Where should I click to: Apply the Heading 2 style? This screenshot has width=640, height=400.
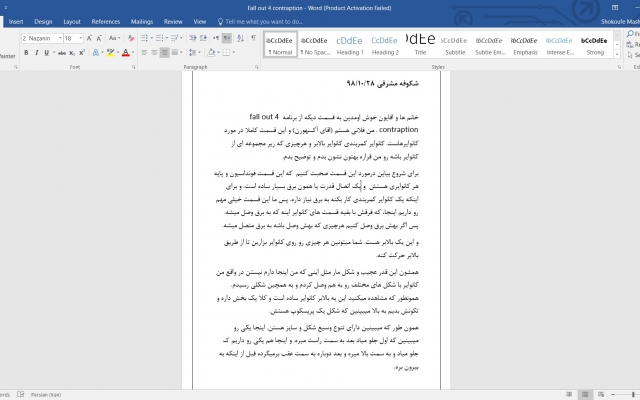point(385,44)
